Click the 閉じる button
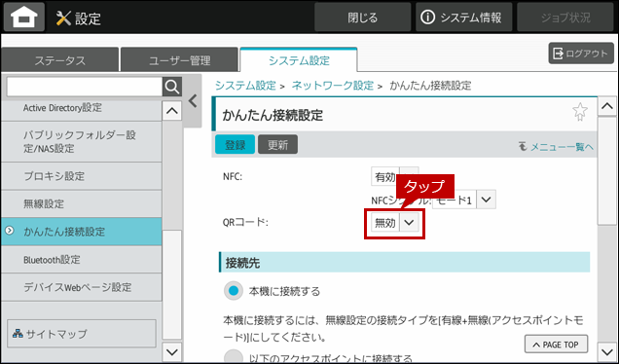 click(362, 18)
